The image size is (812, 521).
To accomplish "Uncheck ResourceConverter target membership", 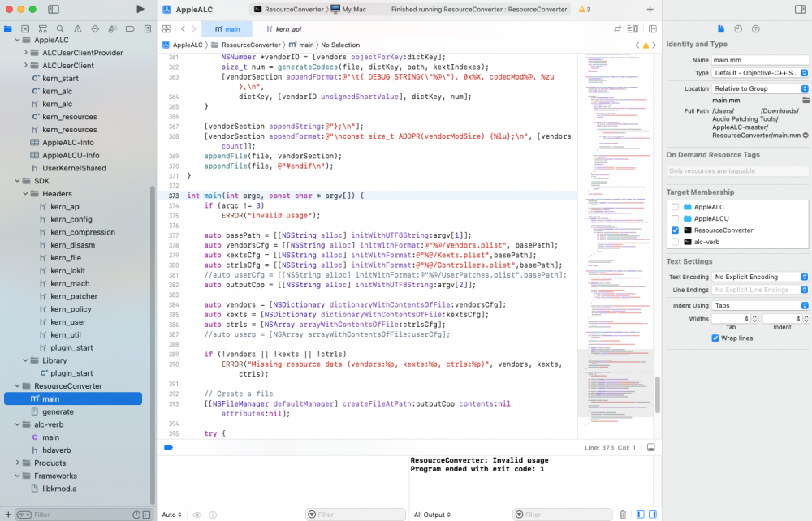I will click(x=675, y=230).
